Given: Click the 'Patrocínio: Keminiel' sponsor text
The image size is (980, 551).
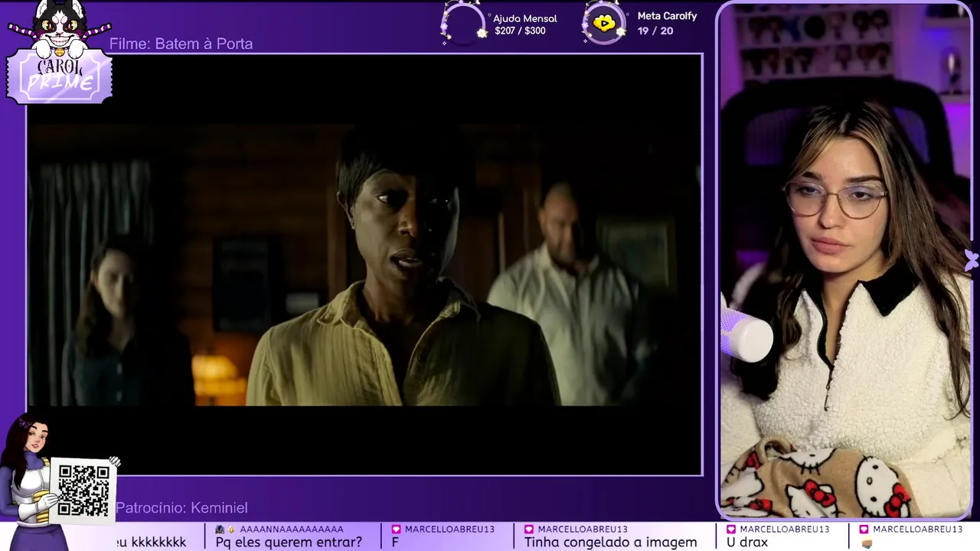Looking at the screenshot, I should (181, 508).
